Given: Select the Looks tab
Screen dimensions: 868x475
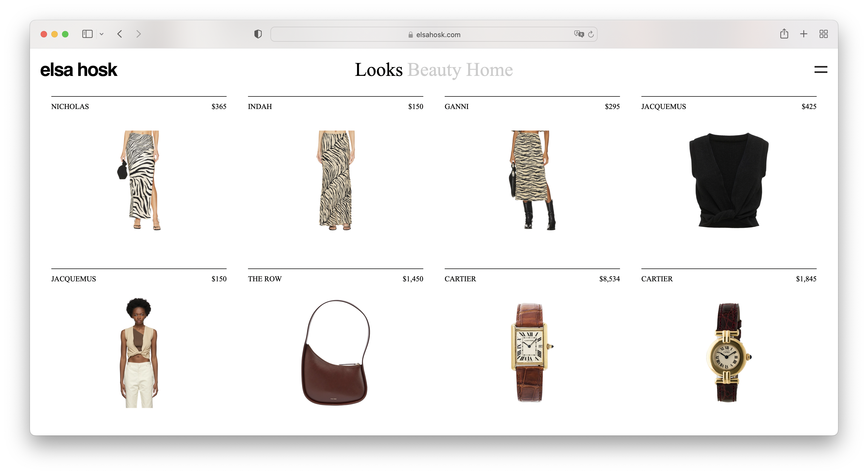Looking at the screenshot, I should 378,70.
